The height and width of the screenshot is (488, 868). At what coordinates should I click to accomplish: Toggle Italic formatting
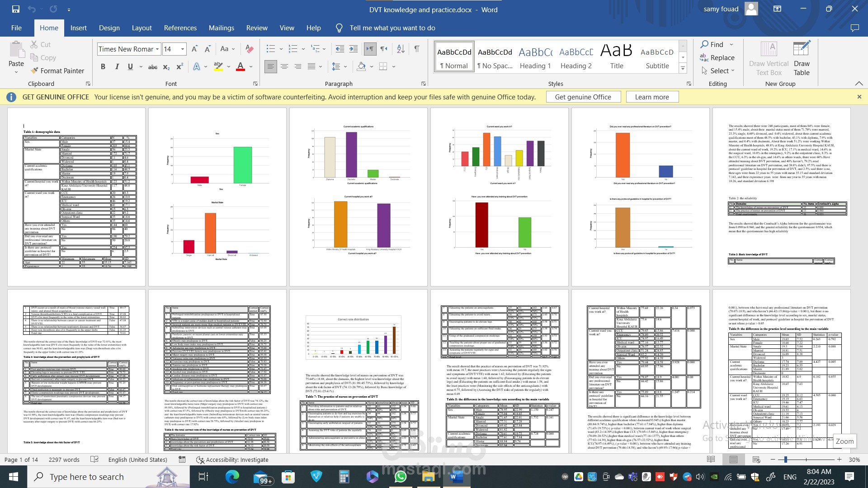pyautogui.click(x=117, y=66)
